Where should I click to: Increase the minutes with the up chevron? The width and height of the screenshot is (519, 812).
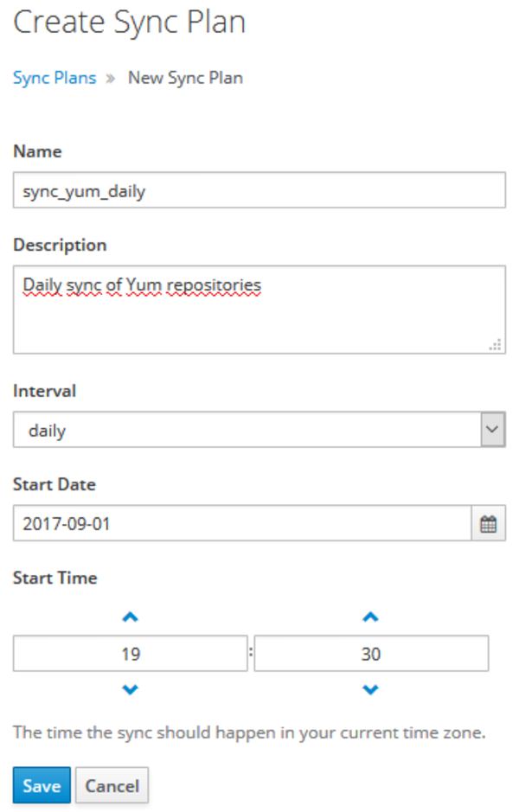(x=370, y=617)
